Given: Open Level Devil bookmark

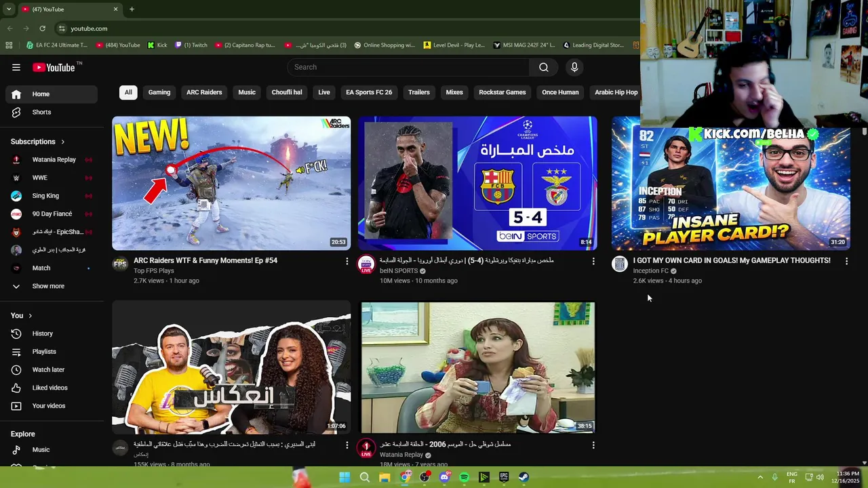Looking at the screenshot, I should pos(454,45).
